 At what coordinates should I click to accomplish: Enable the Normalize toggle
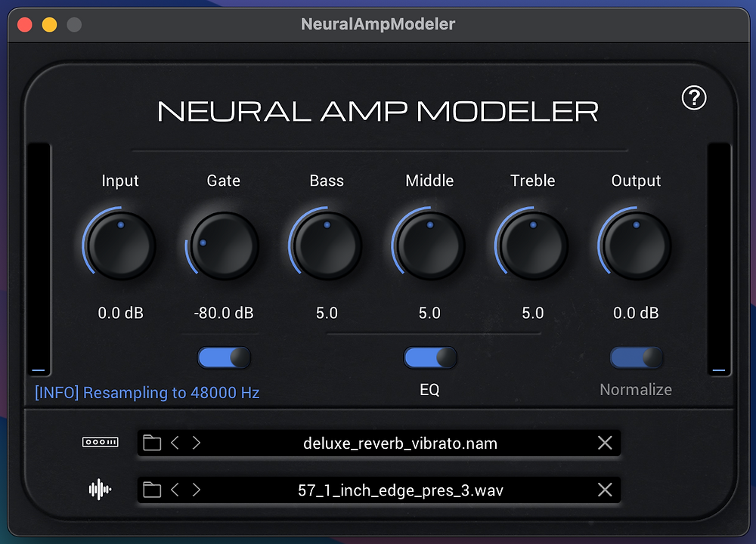(x=636, y=357)
